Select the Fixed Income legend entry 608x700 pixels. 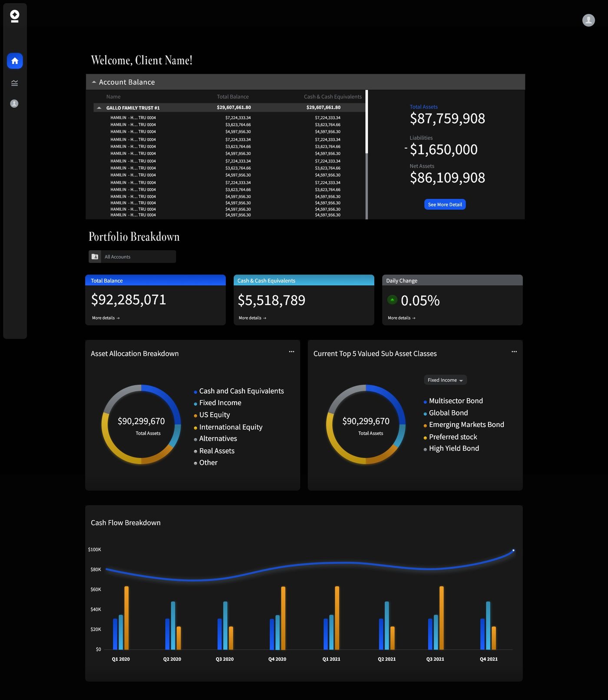point(218,403)
